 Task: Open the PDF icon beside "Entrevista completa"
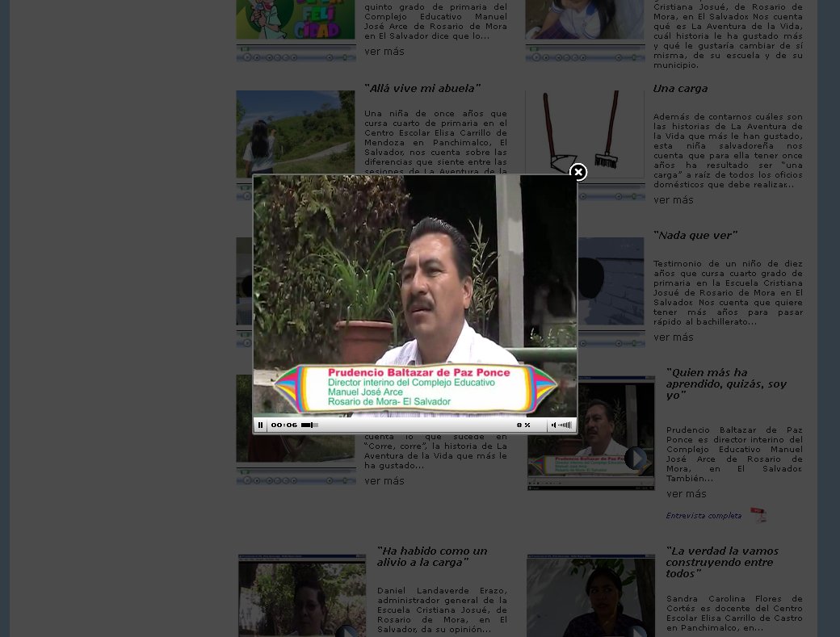point(758,515)
